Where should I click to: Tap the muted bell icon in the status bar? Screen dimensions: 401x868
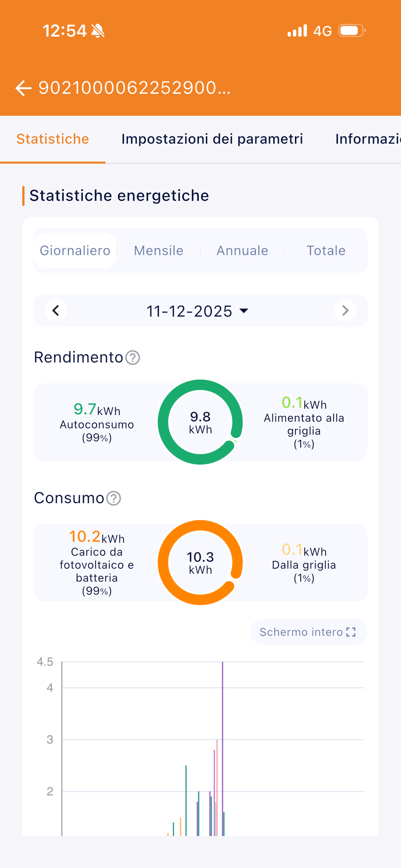[98, 31]
